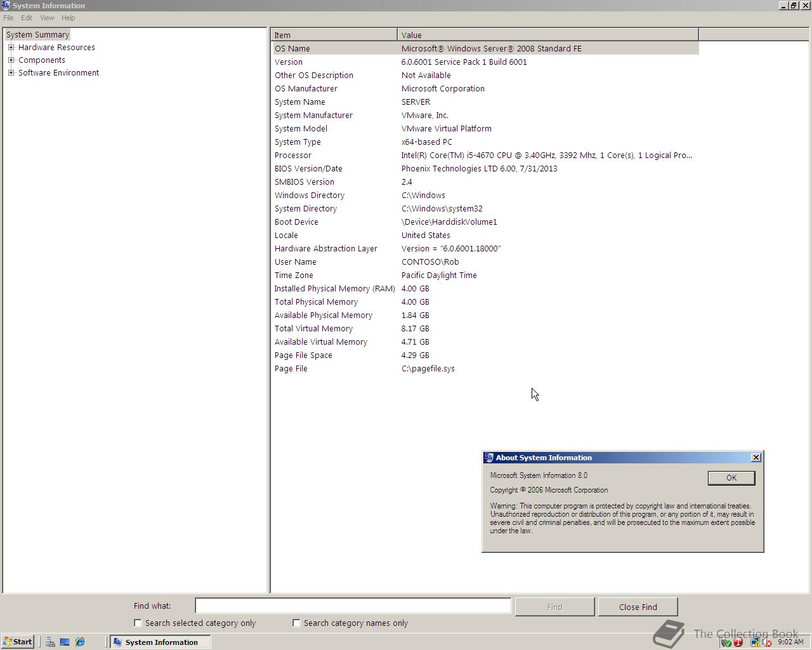The width and height of the screenshot is (812, 650).
Task: Open the network status tray icon
Action: pos(756,642)
